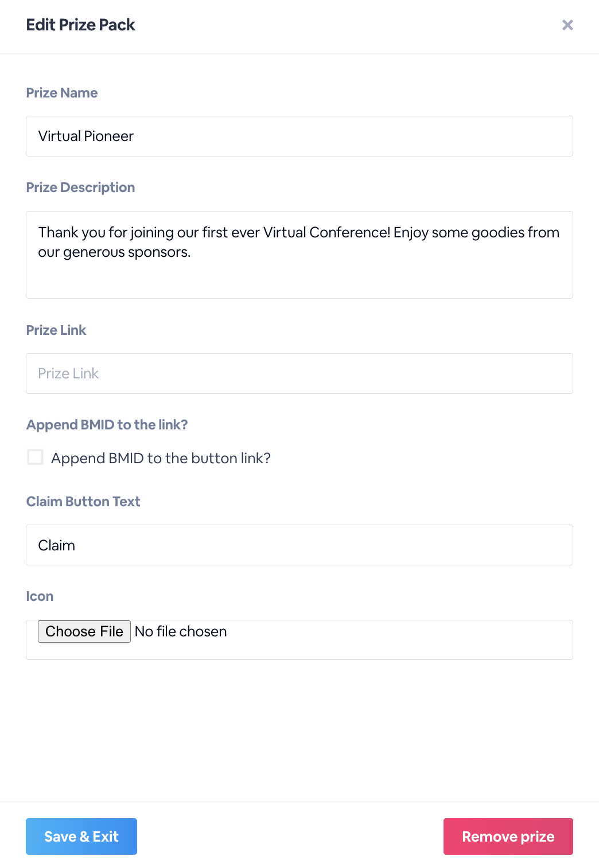Select the empty Prize Link input
599x868 pixels.
[299, 373]
